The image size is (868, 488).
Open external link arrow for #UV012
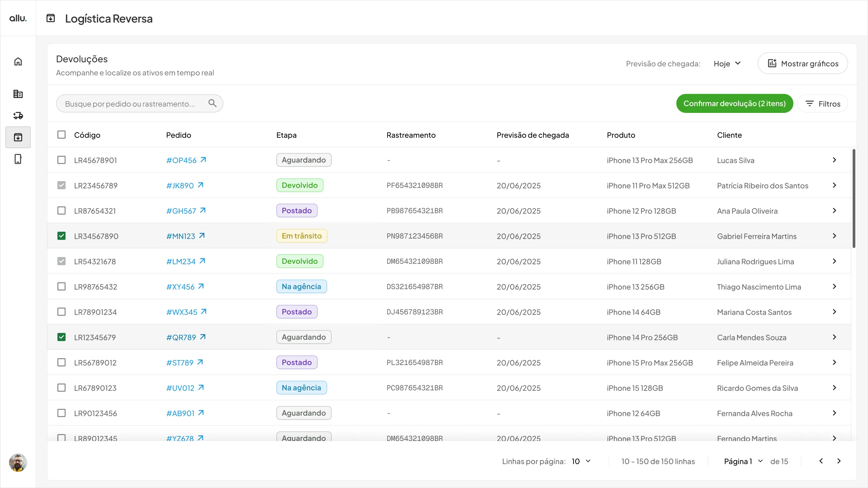(x=201, y=387)
